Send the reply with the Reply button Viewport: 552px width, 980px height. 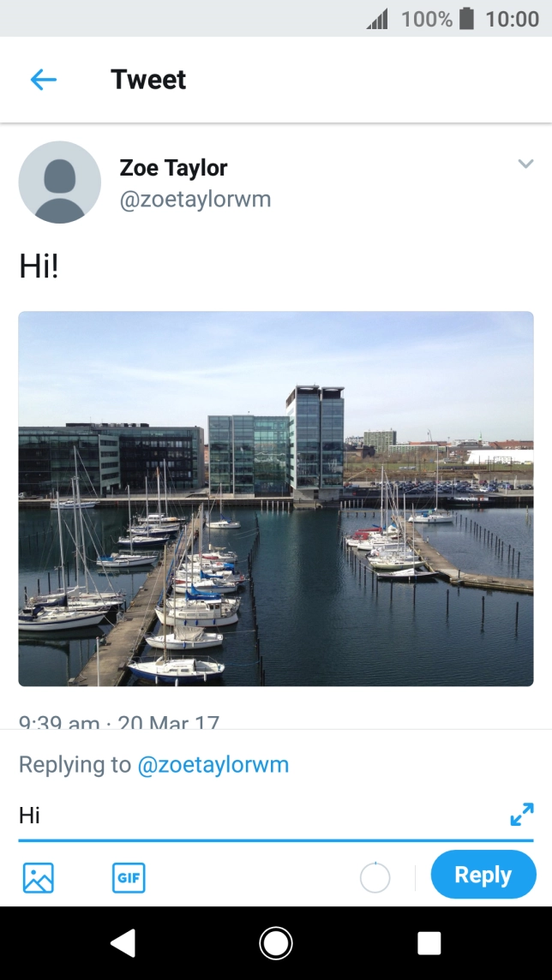pyautogui.click(x=483, y=875)
